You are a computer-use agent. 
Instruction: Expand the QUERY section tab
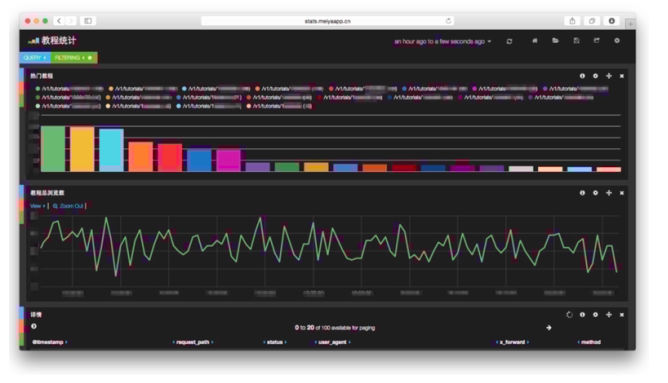[x=35, y=58]
